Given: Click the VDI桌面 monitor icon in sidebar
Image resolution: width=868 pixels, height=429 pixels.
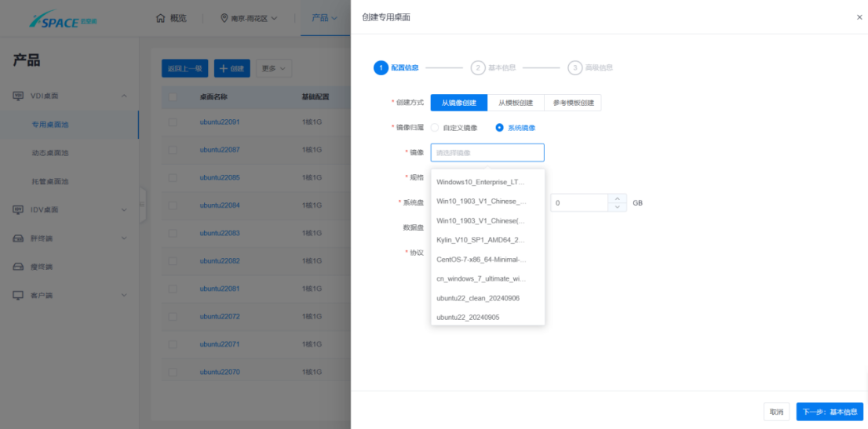Looking at the screenshot, I should [x=18, y=96].
